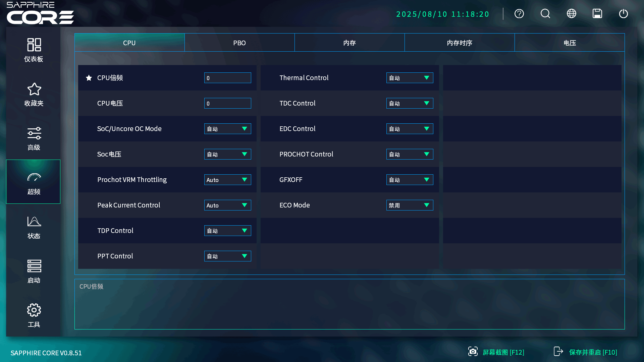
Task: Click the help question mark icon
Action: 519,14
